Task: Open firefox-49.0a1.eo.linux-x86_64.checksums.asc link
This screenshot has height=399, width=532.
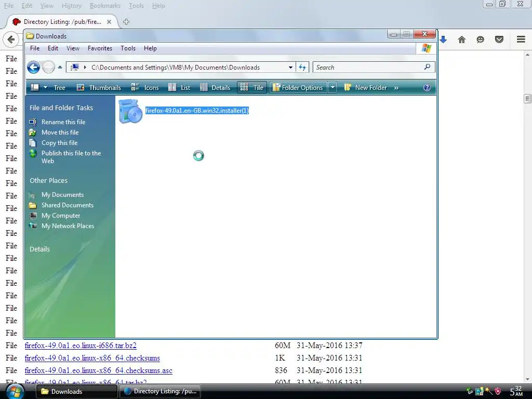Action: coord(98,370)
